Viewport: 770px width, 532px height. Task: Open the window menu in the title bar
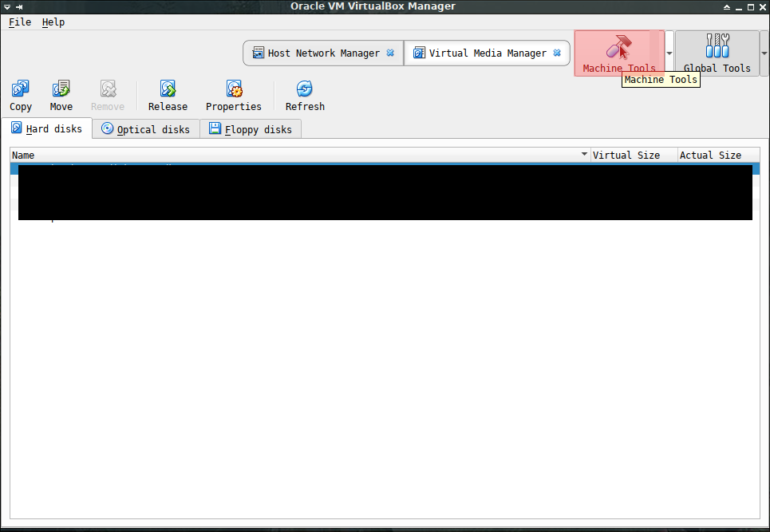7,7
